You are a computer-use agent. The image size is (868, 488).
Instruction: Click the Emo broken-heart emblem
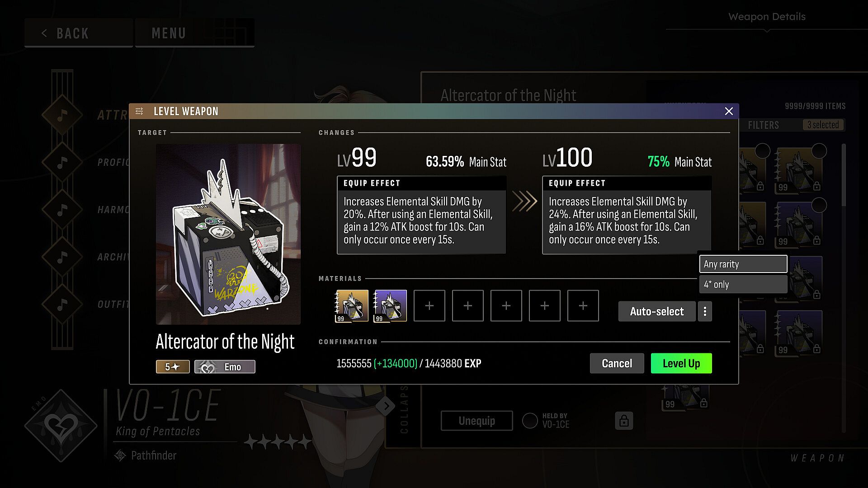[61, 426]
